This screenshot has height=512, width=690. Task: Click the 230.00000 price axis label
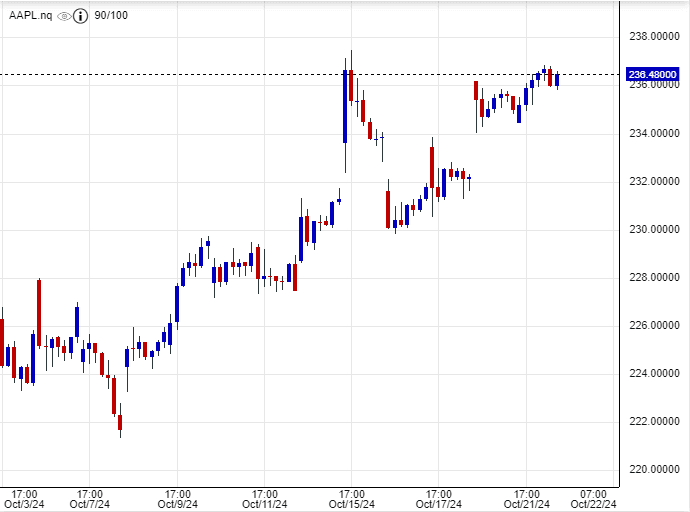pyautogui.click(x=651, y=229)
